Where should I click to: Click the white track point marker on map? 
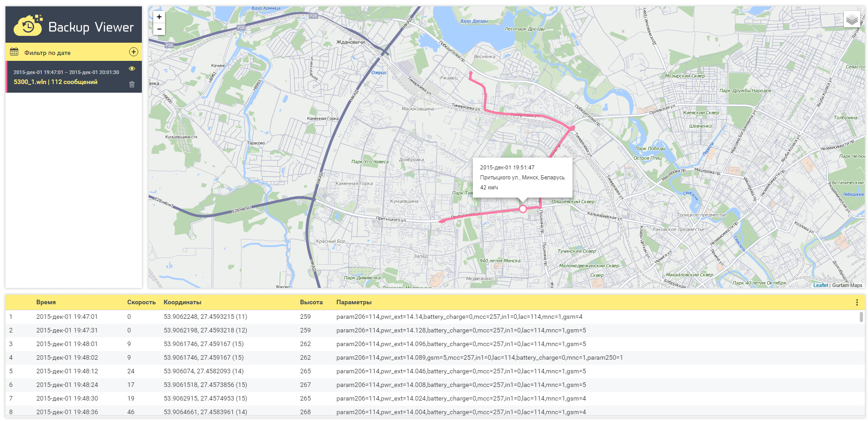(523, 209)
